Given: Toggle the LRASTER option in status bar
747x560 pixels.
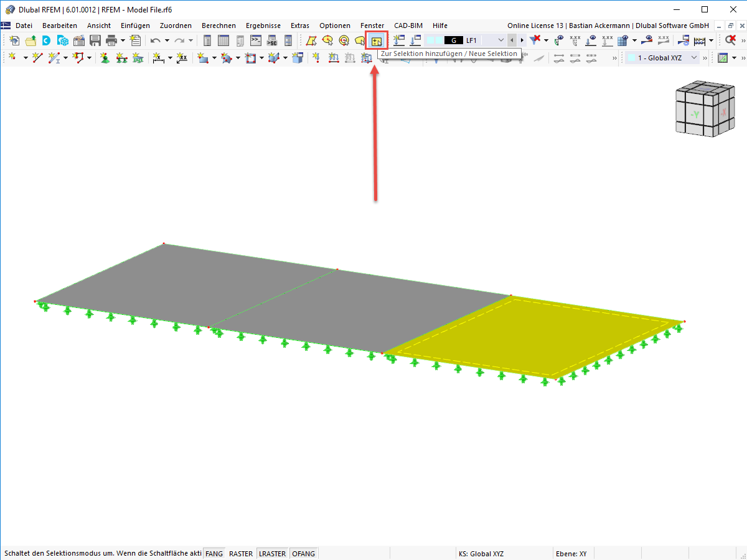Looking at the screenshot, I should pyautogui.click(x=273, y=553).
